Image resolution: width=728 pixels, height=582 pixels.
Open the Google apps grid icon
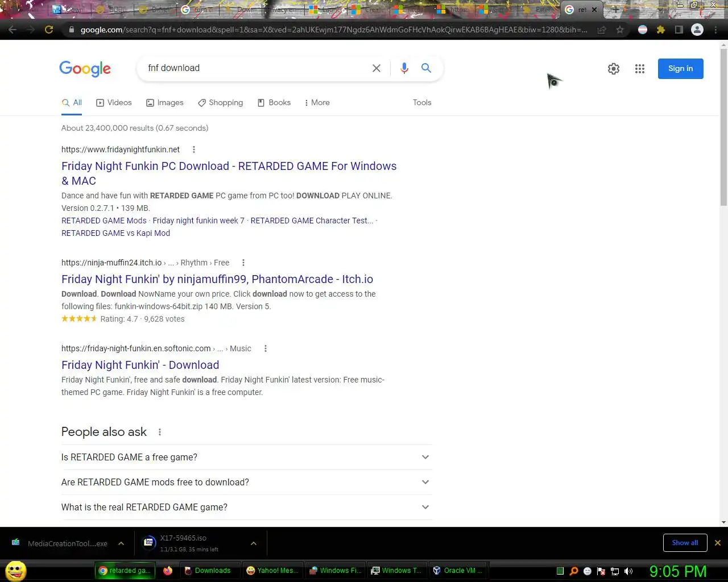point(640,69)
